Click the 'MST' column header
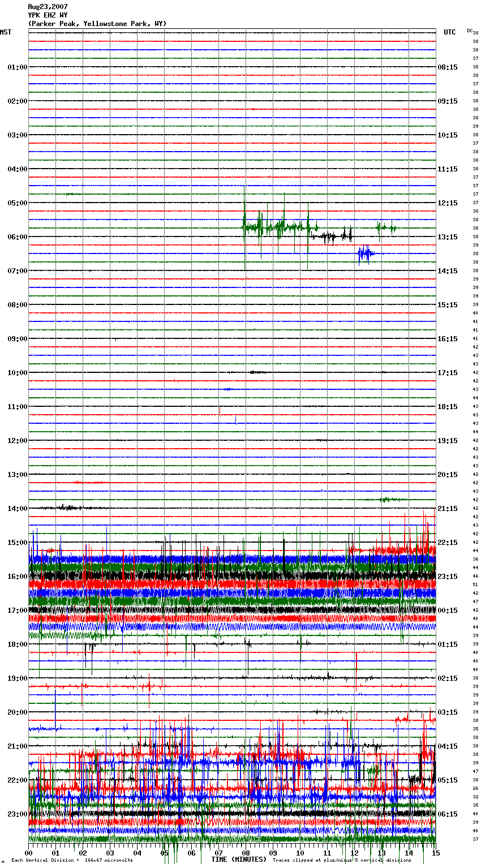 tap(6, 32)
